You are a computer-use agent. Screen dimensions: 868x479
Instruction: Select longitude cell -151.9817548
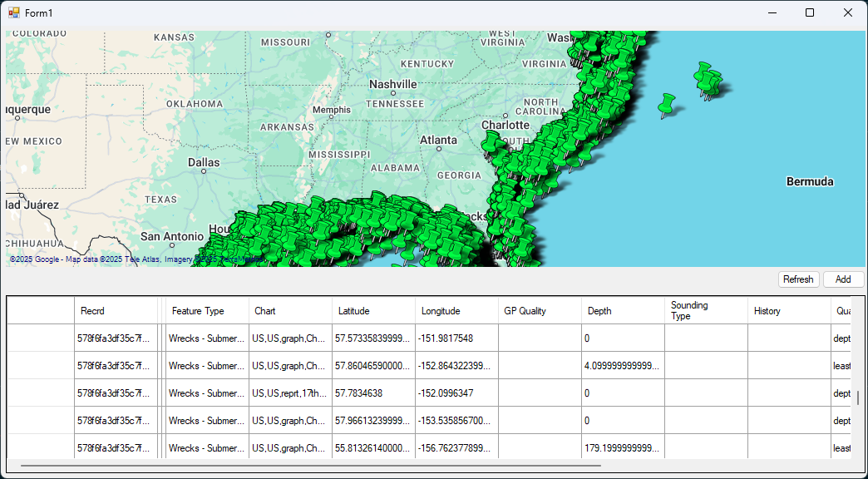(x=456, y=338)
